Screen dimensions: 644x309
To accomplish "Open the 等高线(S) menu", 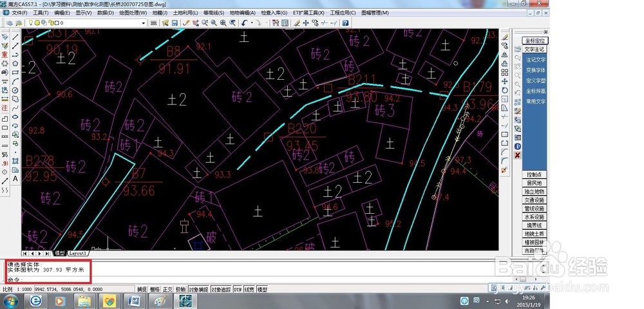I will (x=214, y=13).
